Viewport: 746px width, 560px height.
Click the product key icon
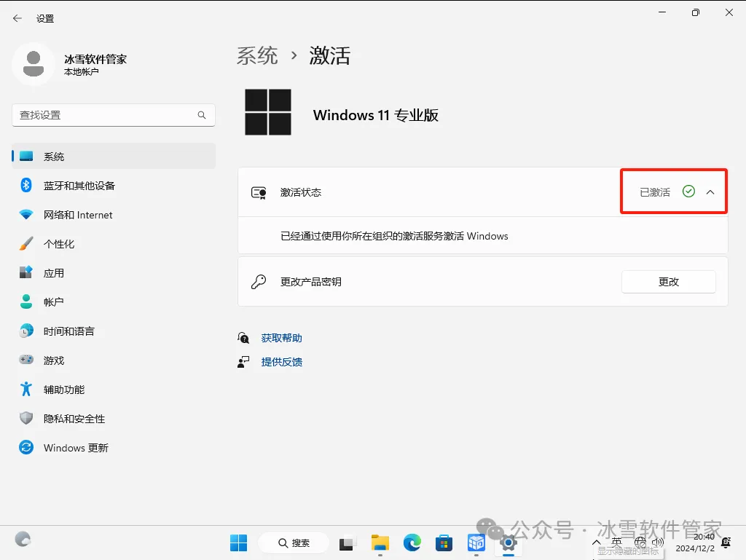click(x=259, y=282)
